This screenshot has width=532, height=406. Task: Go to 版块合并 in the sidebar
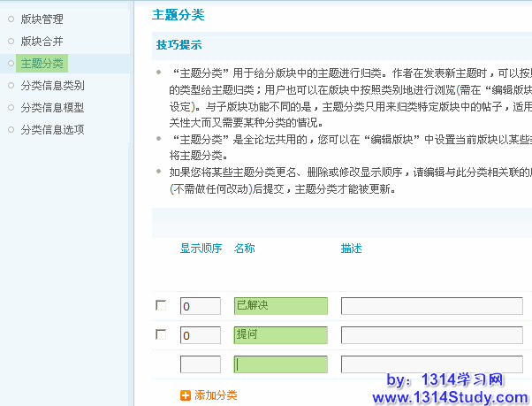(x=42, y=41)
